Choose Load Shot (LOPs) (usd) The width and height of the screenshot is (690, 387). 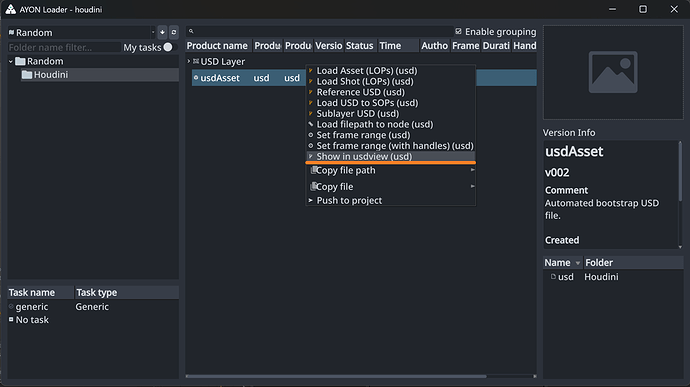click(390, 81)
